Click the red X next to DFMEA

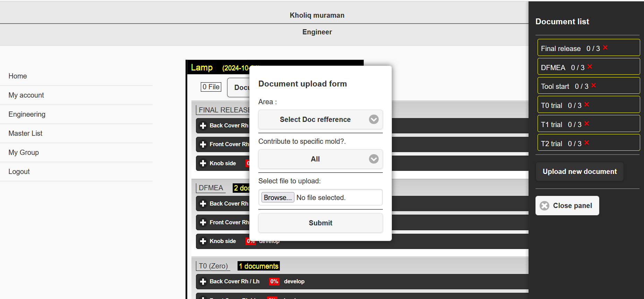[x=590, y=67]
